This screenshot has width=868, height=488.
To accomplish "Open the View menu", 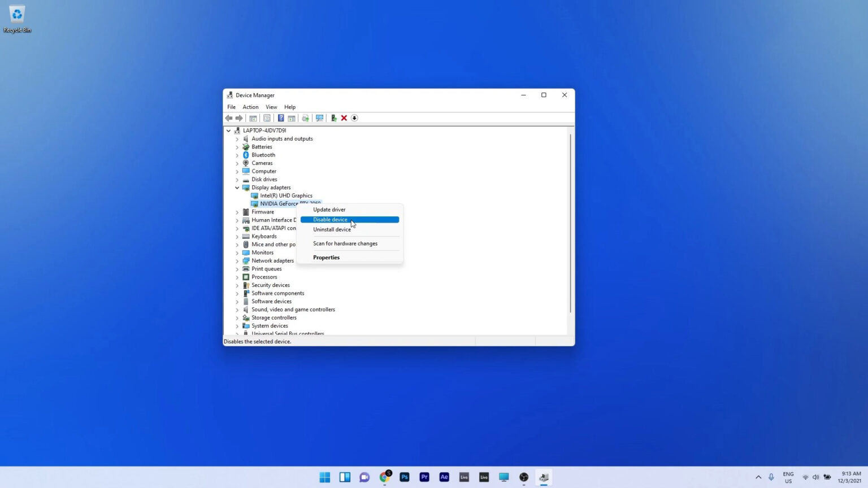I will [x=271, y=107].
